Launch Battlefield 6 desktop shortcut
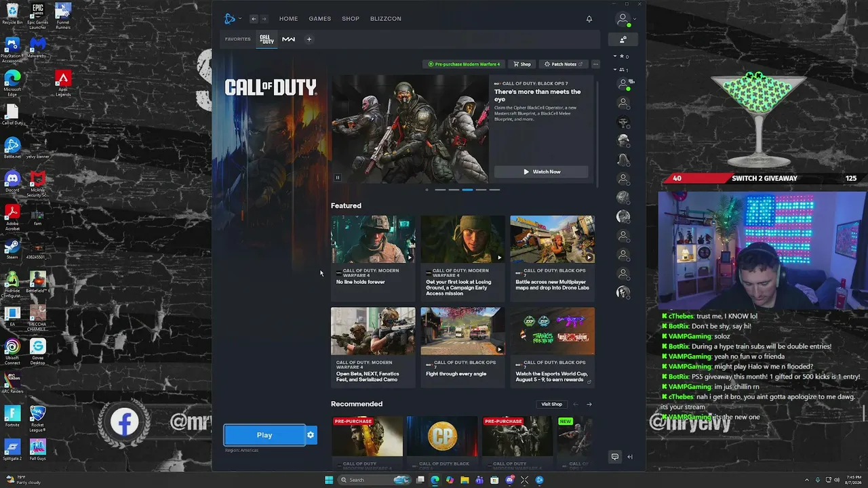This screenshot has height=488, width=868. [x=38, y=282]
